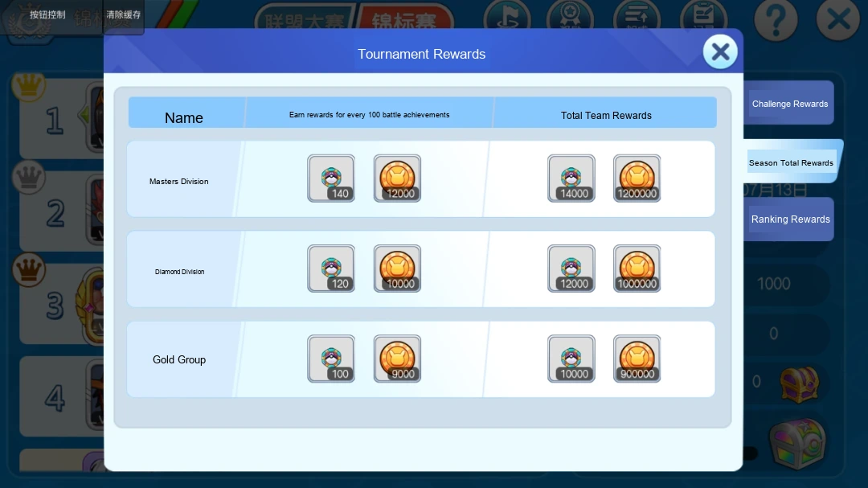
Task: Click the Diamond Division row name
Action: click(x=179, y=272)
